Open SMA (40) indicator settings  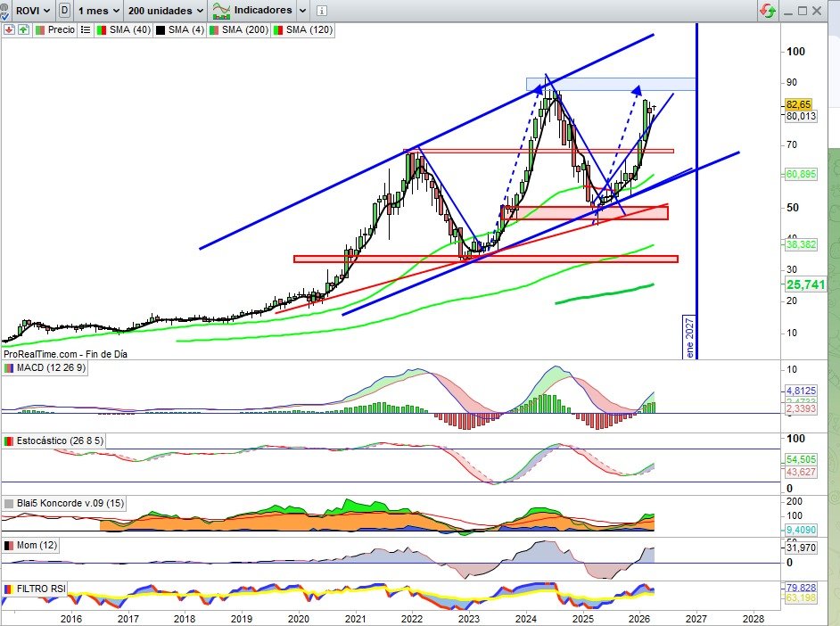[x=124, y=30]
